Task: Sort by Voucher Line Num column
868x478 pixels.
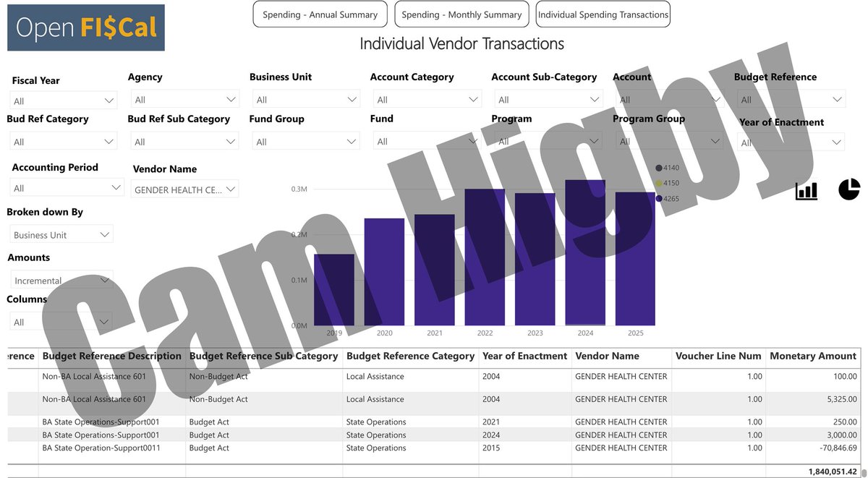Action: tap(718, 356)
